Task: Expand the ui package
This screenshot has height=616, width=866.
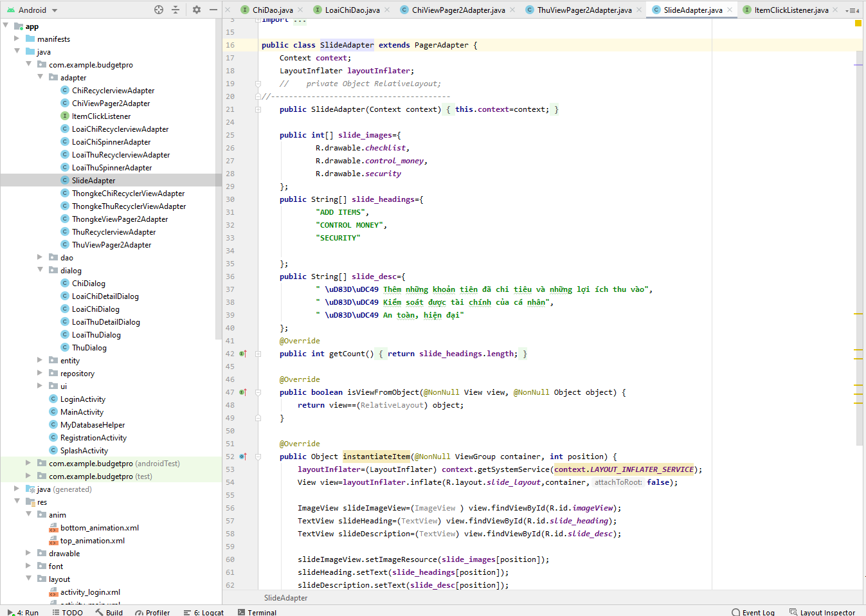Action: (41, 386)
